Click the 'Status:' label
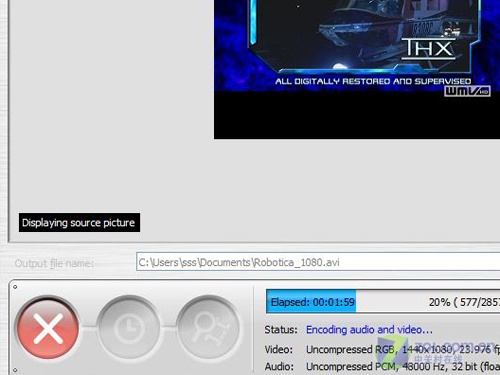The height and width of the screenshot is (375, 500). pos(281,330)
